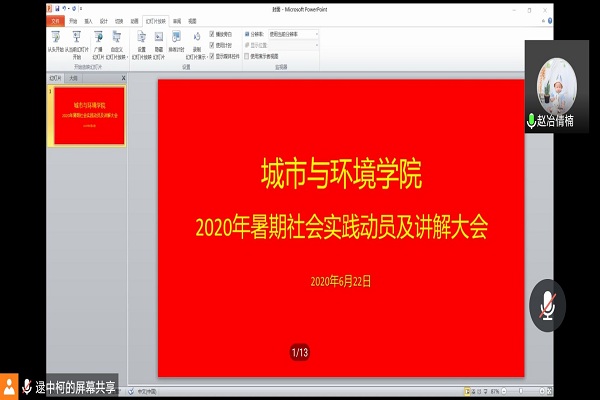Toggle the Use Timings (使用计时) checkbox

click(x=212, y=44)
